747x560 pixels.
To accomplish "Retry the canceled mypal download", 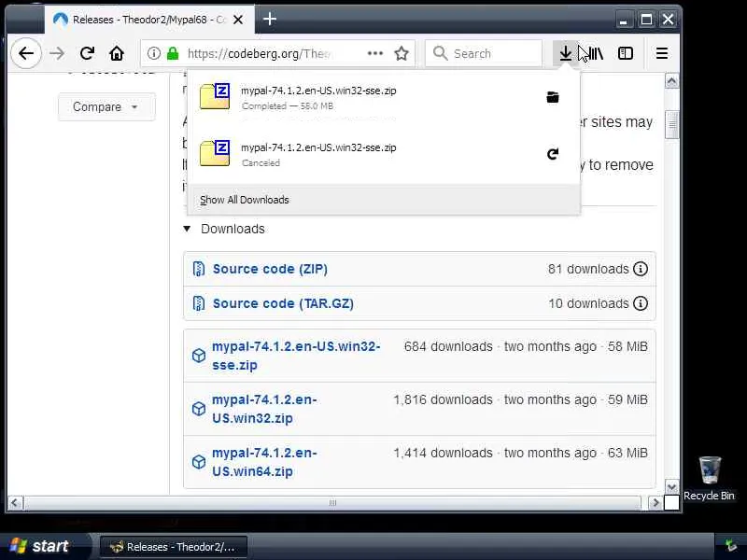I will 553,154.
